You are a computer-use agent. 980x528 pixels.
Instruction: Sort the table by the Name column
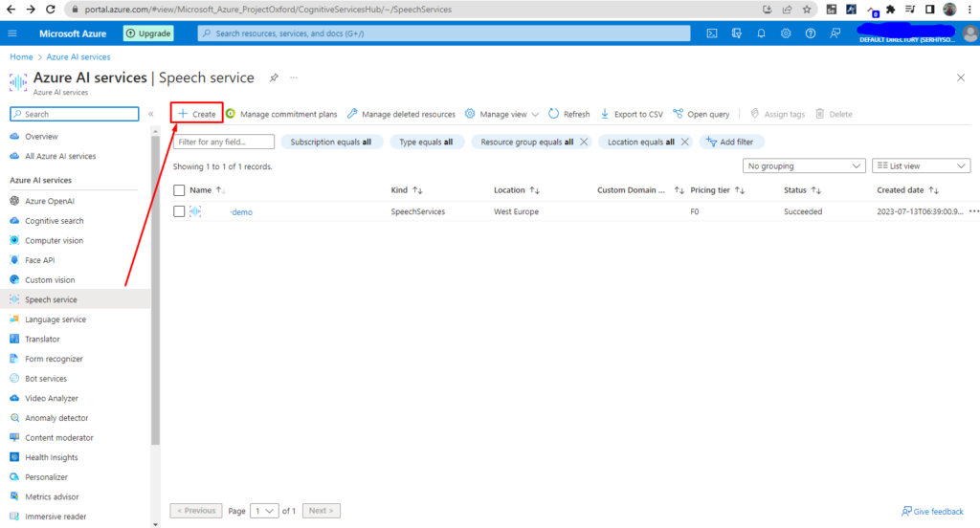point(208,190)
